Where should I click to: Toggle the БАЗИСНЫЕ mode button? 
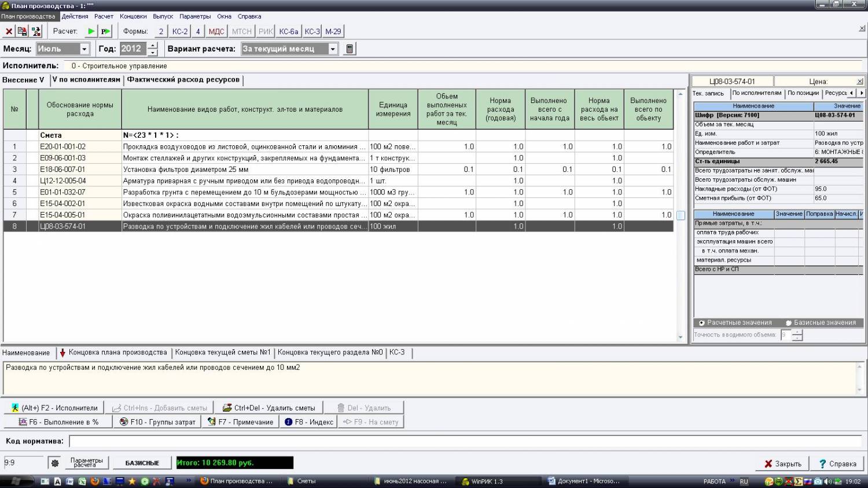click(x=142, y=463)
